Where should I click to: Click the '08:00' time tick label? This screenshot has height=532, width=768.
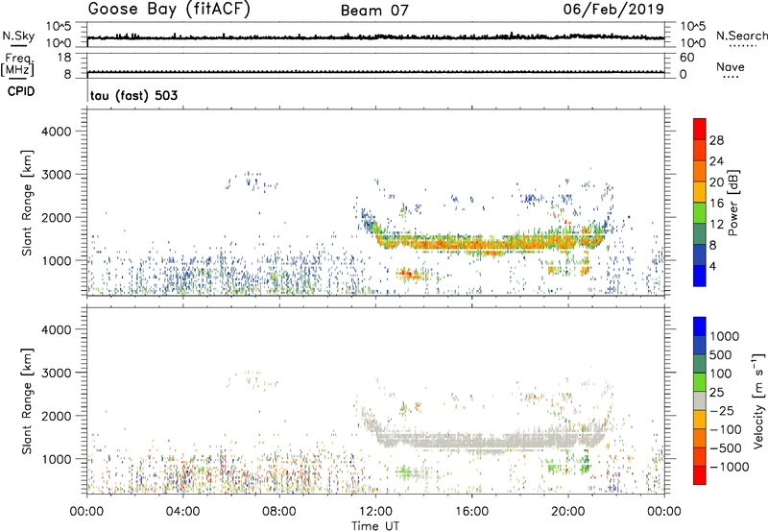[279, 512]
